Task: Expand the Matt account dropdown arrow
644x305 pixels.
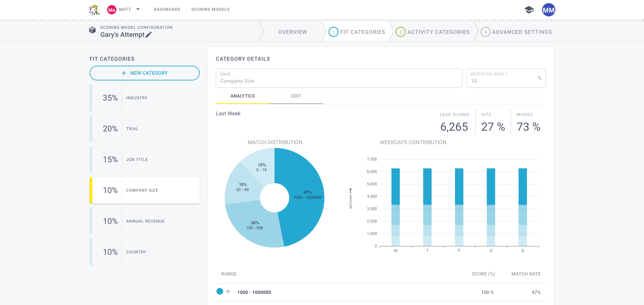Action: (138, 9)
